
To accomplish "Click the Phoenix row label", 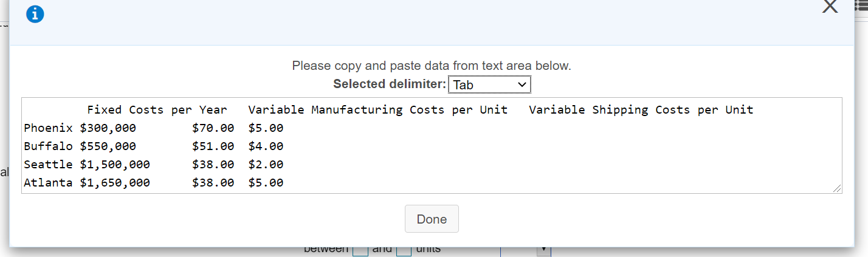I will coord(48,128).
